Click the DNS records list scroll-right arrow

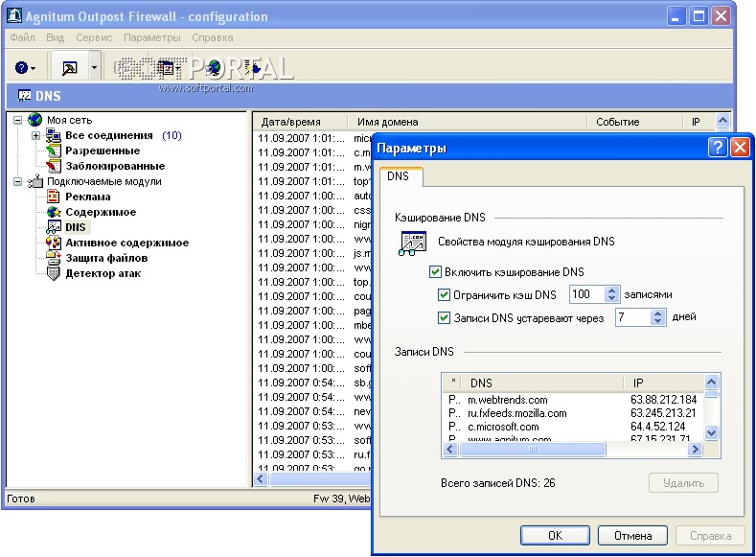[695, 450]
